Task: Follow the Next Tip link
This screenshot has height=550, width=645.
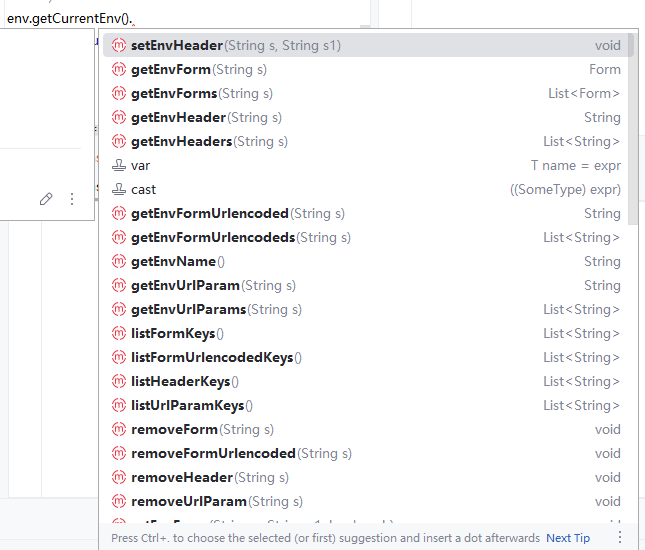Action: point(567,538)
